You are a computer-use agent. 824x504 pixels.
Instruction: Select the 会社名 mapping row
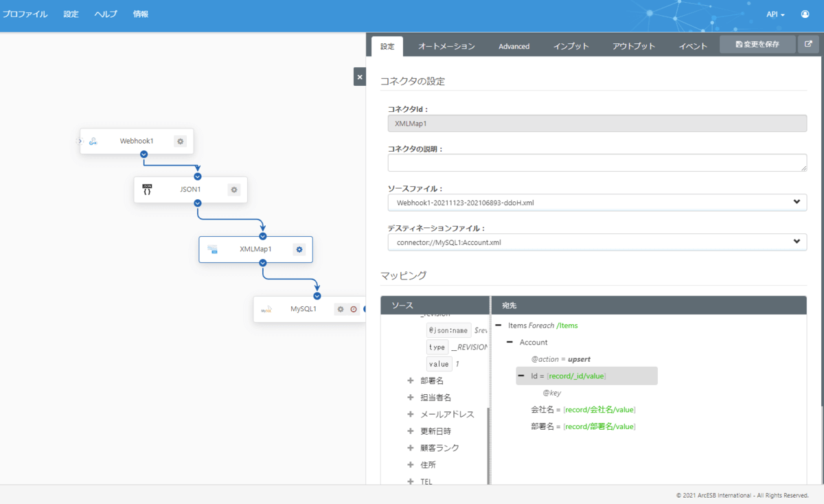tap(583, 409)
